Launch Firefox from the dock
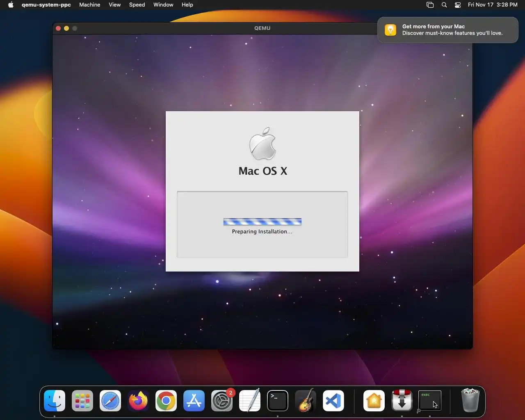This screenshot has width=525, height=420. coord(138,401)
